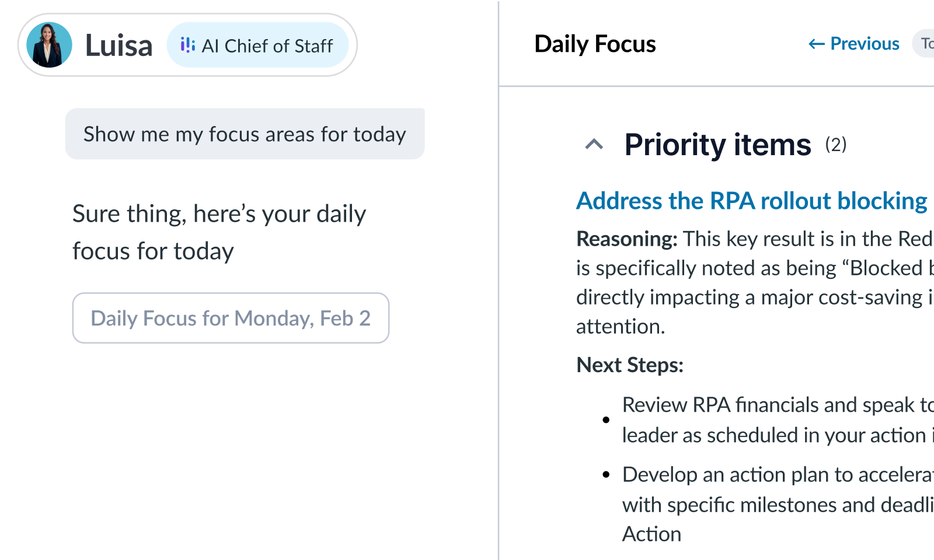The height and width of the screenshot is (560, 934).
Task: Click the Luisa name label
Action: (x=119, y=44)
